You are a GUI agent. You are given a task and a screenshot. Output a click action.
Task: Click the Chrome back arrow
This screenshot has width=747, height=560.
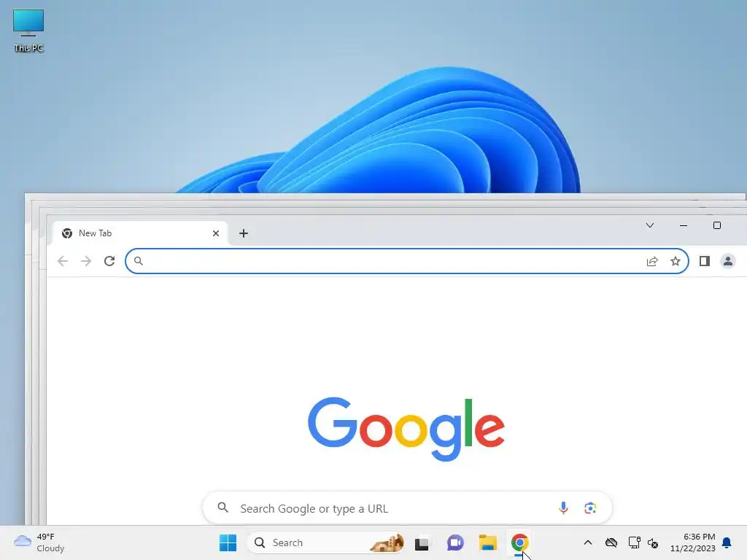tap(63, 261)
